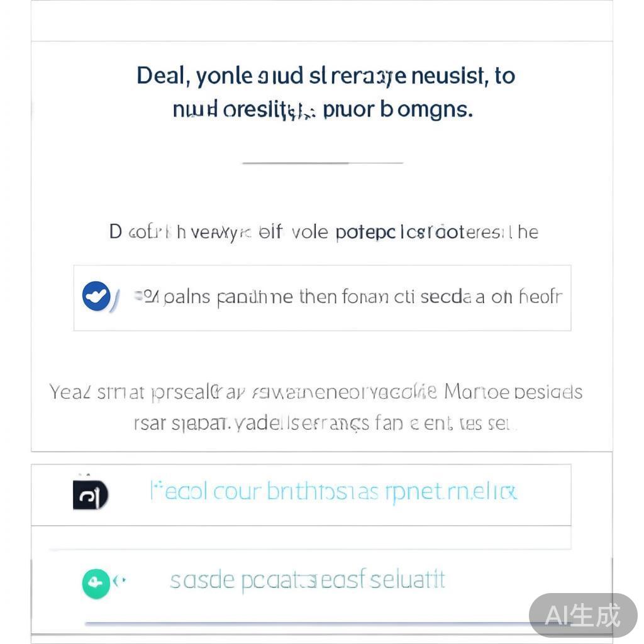Click the 'D cofr h vervyr' description text
This screenshot has height=644, width=644.
[324, 232]
